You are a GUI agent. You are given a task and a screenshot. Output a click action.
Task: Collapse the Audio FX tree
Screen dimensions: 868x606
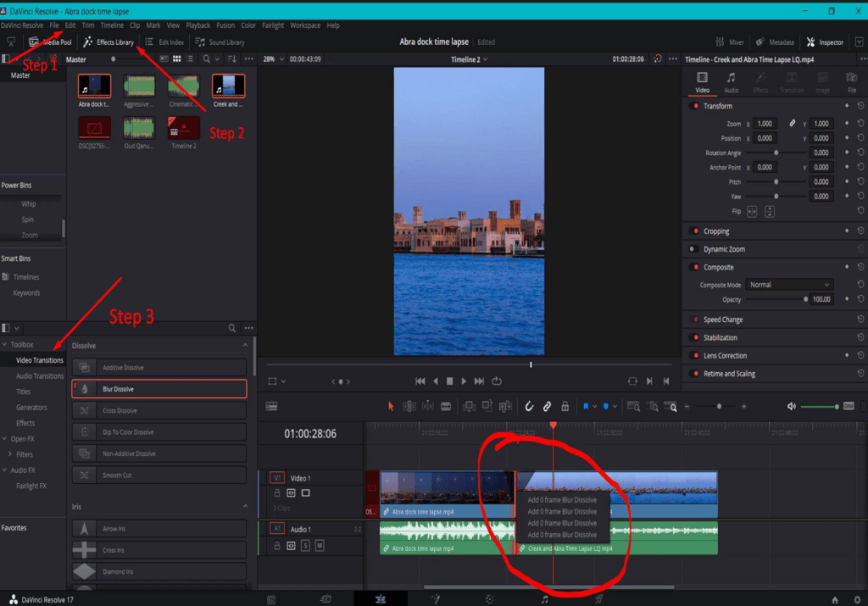(4, 470)
